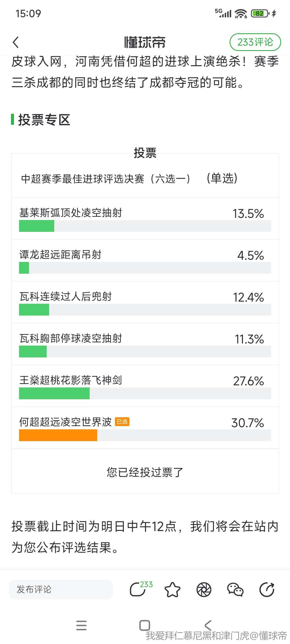The width and height of the screenshot is (290, 644).
Task: Tap the 您已经投过票了 vote button
Action: point(145,472)
